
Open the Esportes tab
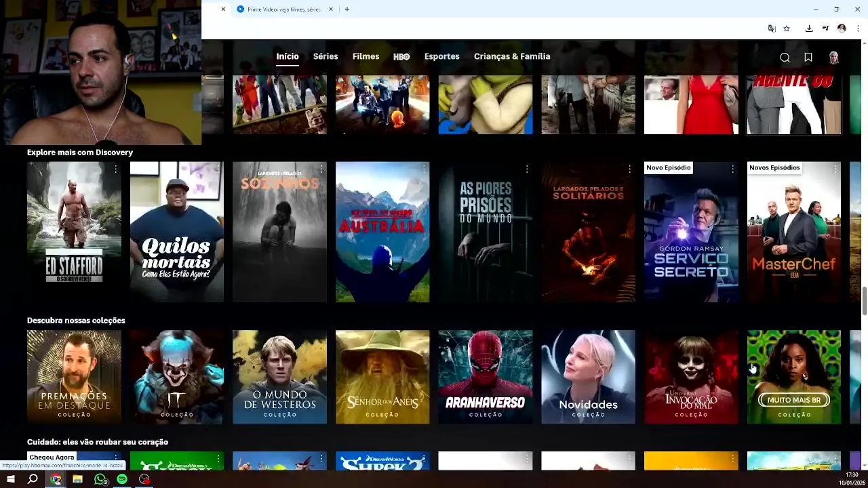pyautogui.click(x=441, y=56)
